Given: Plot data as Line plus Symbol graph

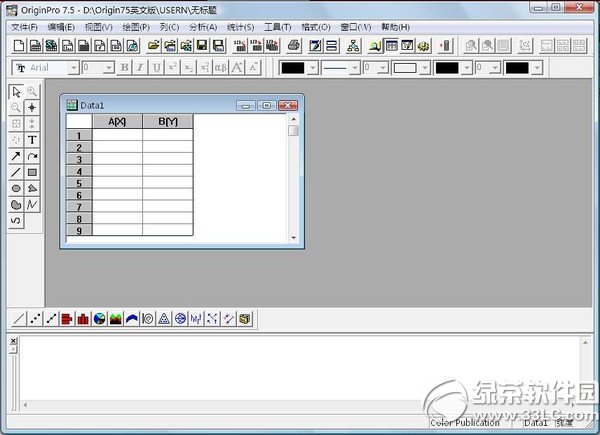Looking at the screenshot, I should pos(51,319).
